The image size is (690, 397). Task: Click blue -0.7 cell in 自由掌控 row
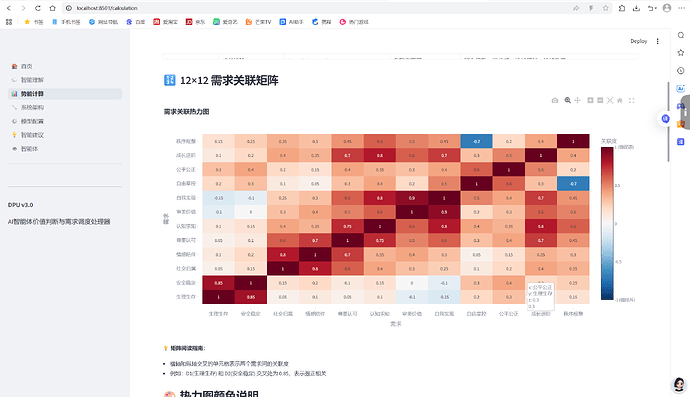[x=573, y=184]
